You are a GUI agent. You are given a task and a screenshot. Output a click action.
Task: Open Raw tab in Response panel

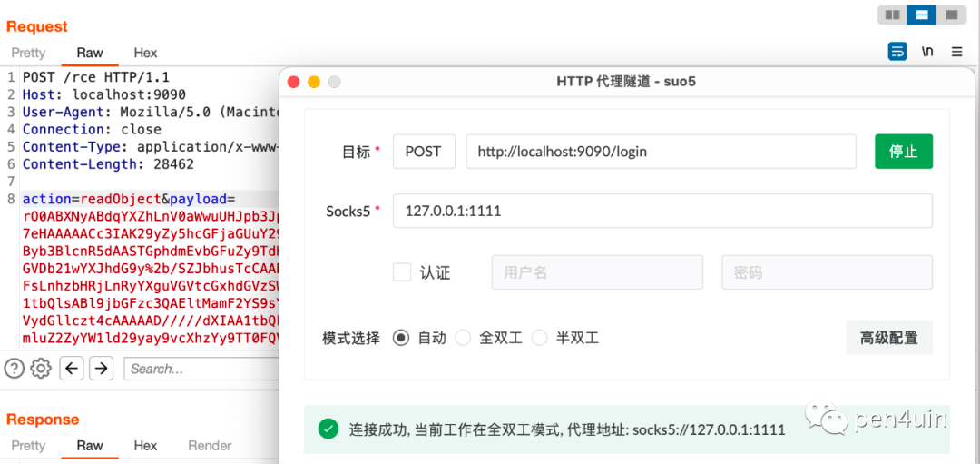[90, 445]
